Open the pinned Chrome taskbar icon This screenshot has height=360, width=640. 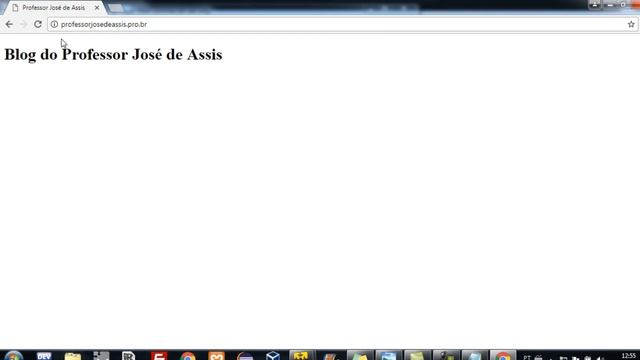pyautogui.click(x=188, y=356)
